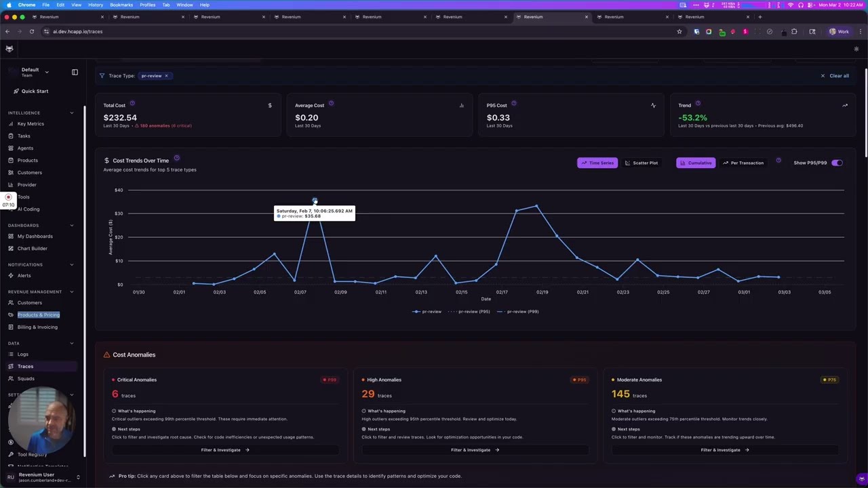The width and height of the screenshot is (868, 488).
Task: Toggle the pr-review series in the legend
Action: tap(427, 312)
